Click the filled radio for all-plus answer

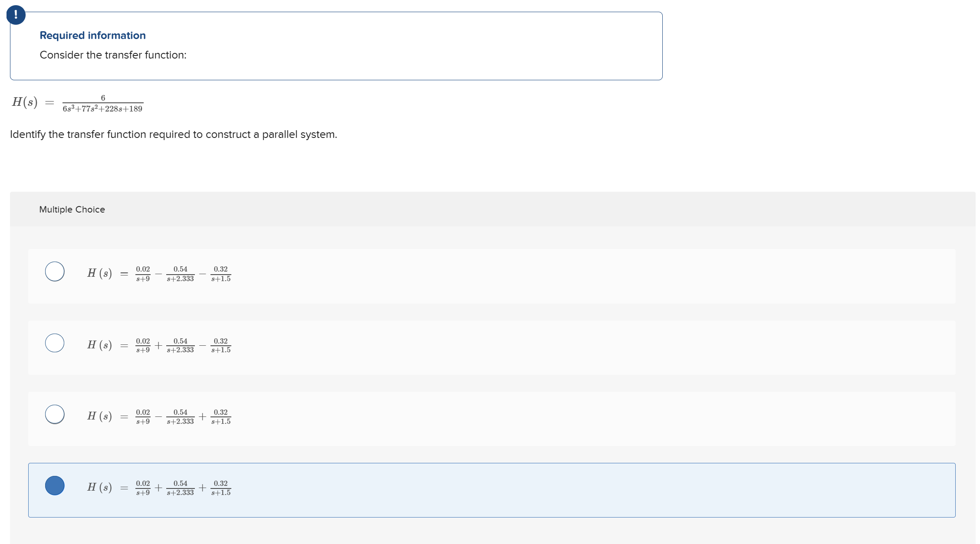pos(55,485)
